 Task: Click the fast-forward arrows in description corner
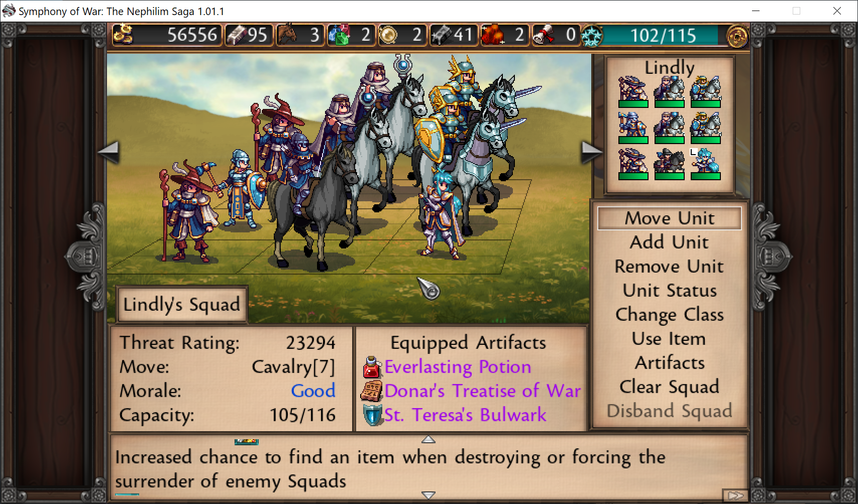click(x=736, y=495)
